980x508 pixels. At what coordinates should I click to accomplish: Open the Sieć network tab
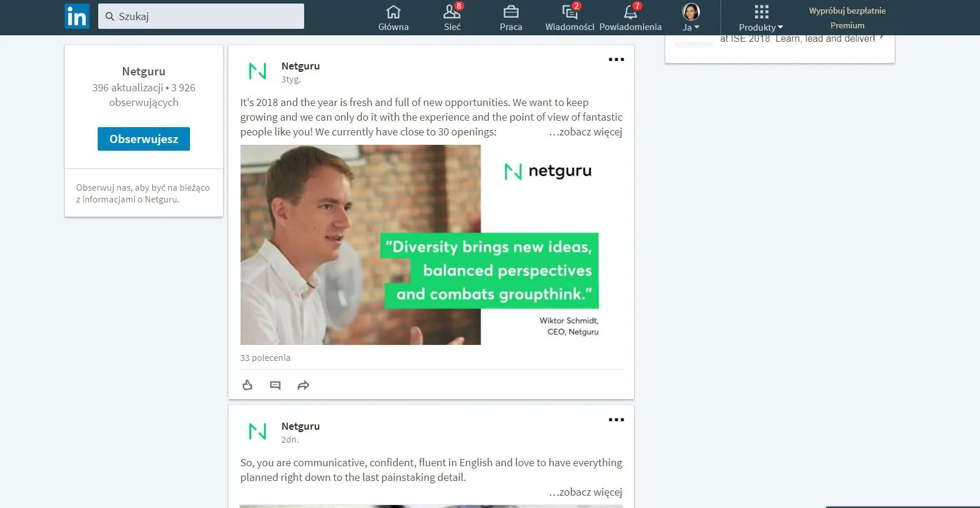(x=452, y=18)
